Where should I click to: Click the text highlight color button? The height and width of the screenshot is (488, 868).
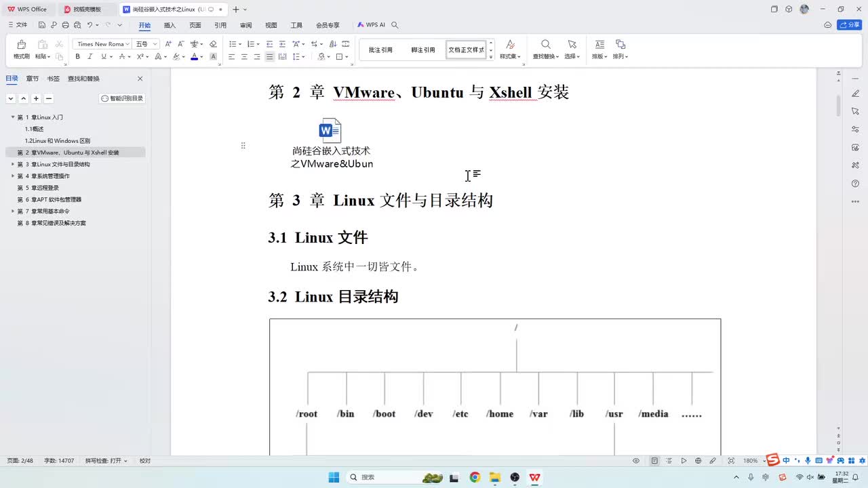176,57
